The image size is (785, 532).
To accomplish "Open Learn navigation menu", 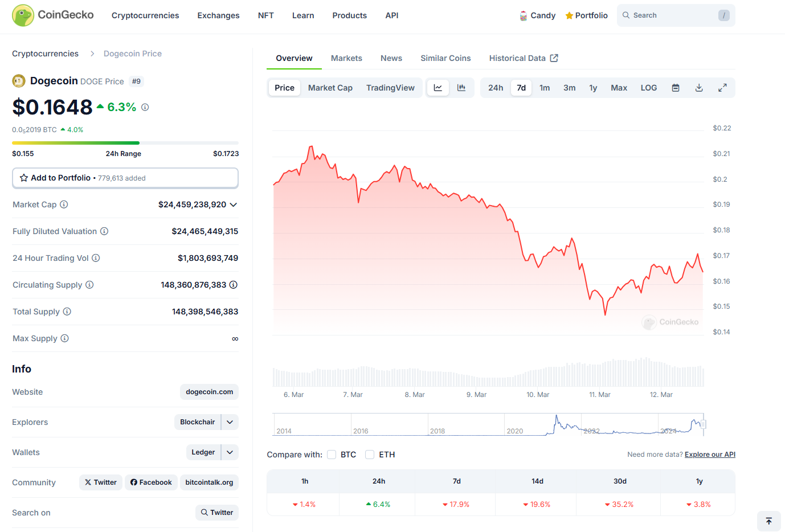I will coord(303,15).
